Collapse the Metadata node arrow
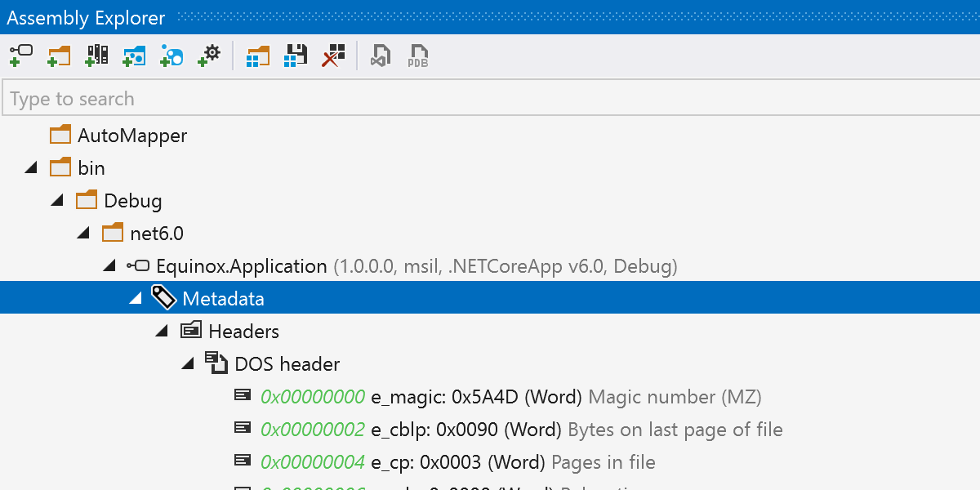 136,299
